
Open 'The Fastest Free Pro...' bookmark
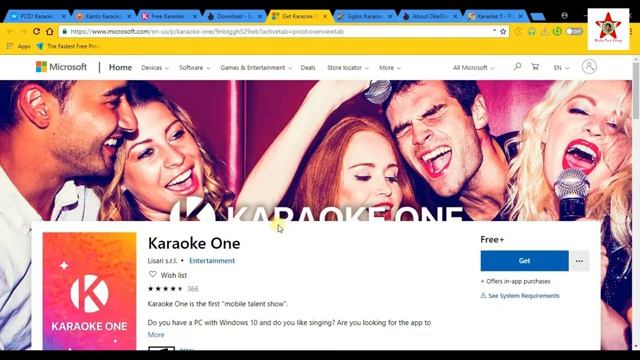[68, 46]
